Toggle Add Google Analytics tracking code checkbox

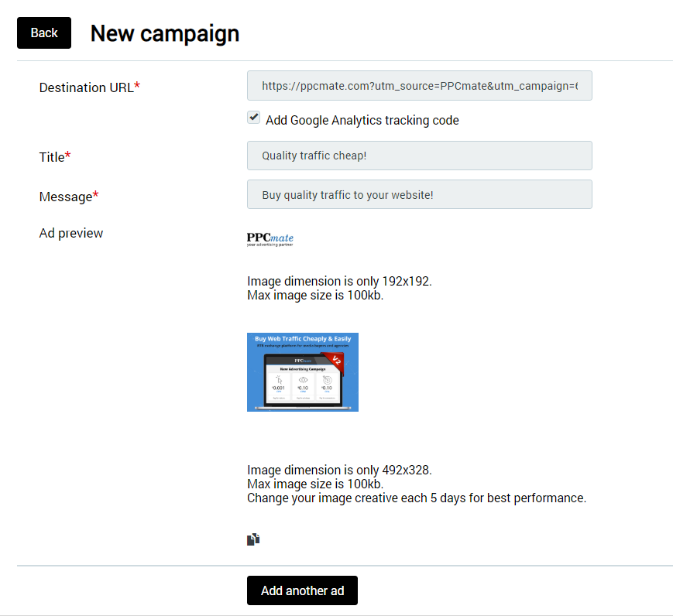point(253,118)
